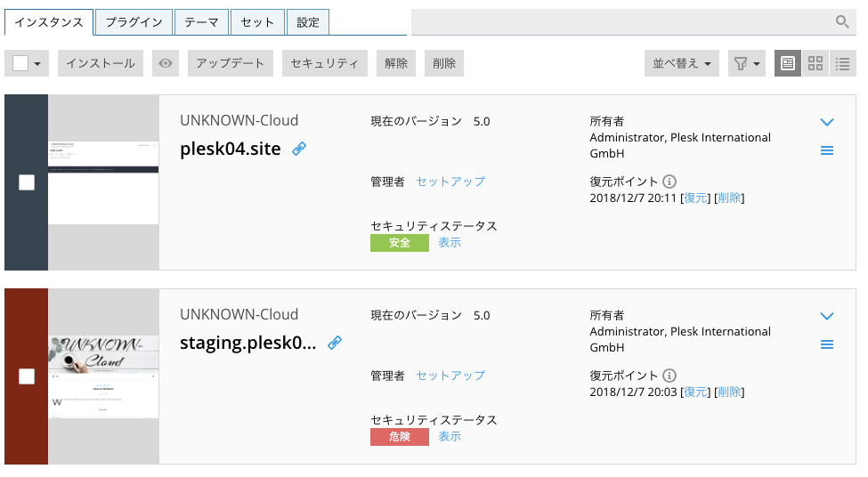This screenshot has height=477, width=868.
Task: Switch to the プラグイン tab
Action: pos(134,22)
